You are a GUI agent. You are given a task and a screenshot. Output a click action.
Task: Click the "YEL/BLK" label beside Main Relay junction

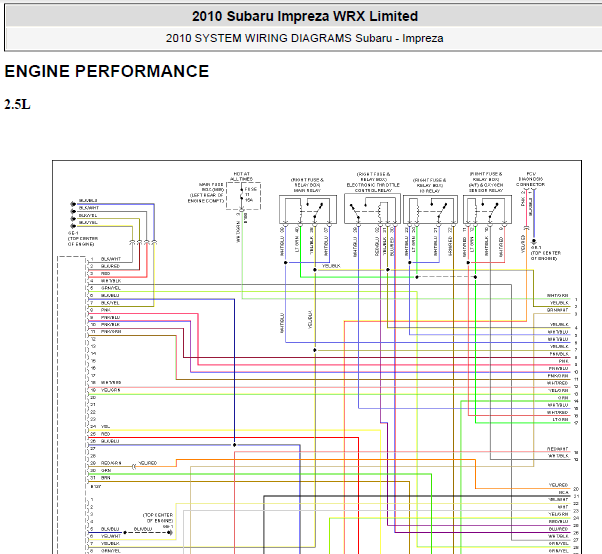pyautogui.click(x=331, y=266)
